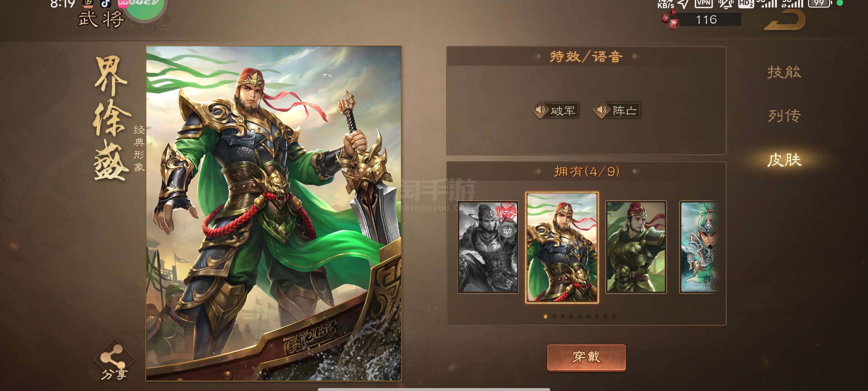Image resolution: width=868 pixels, height=391 pixels.
Task: Select the 皮肤 tab
Action: pyautogui.click(x=784, y=160)
